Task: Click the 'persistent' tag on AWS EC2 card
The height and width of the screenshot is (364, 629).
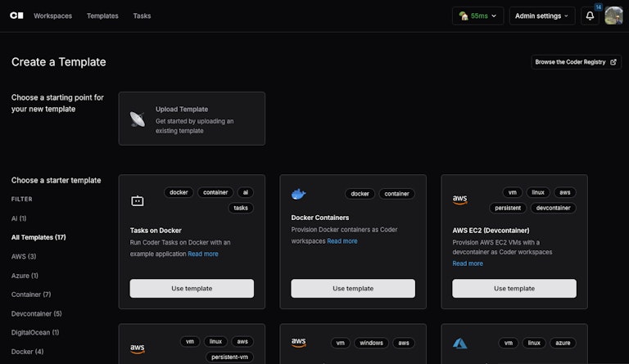Action: coord(508,208)
